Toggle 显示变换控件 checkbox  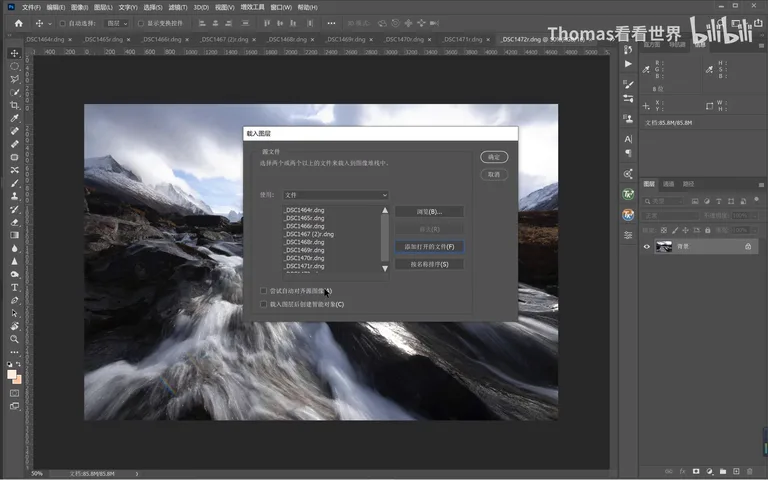point(141,23)
